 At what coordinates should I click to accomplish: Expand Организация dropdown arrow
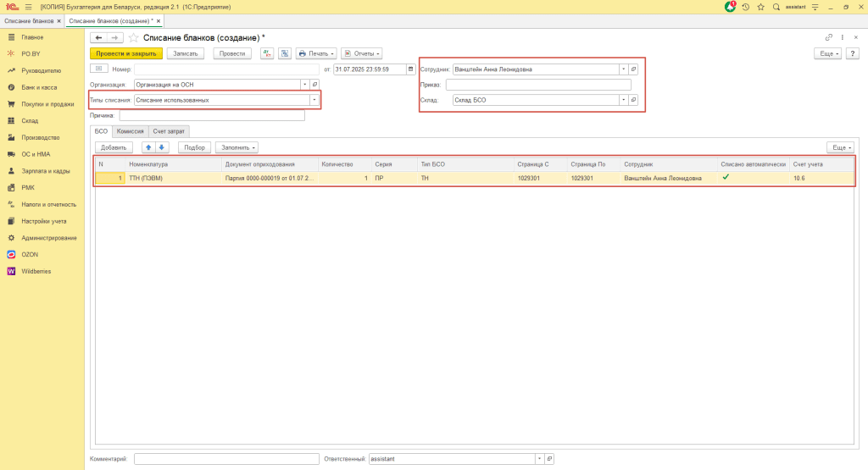pyautogui.click(x=304, y=85)
